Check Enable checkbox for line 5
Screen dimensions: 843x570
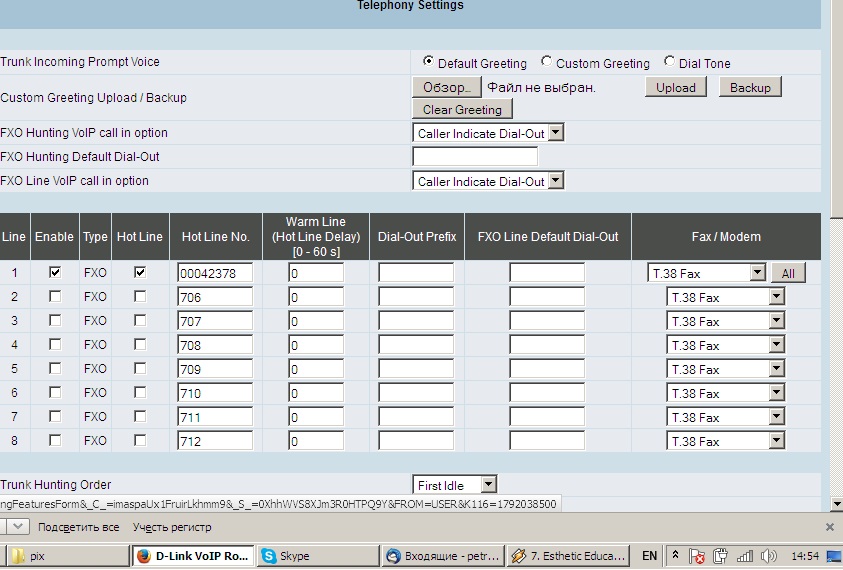55,368
